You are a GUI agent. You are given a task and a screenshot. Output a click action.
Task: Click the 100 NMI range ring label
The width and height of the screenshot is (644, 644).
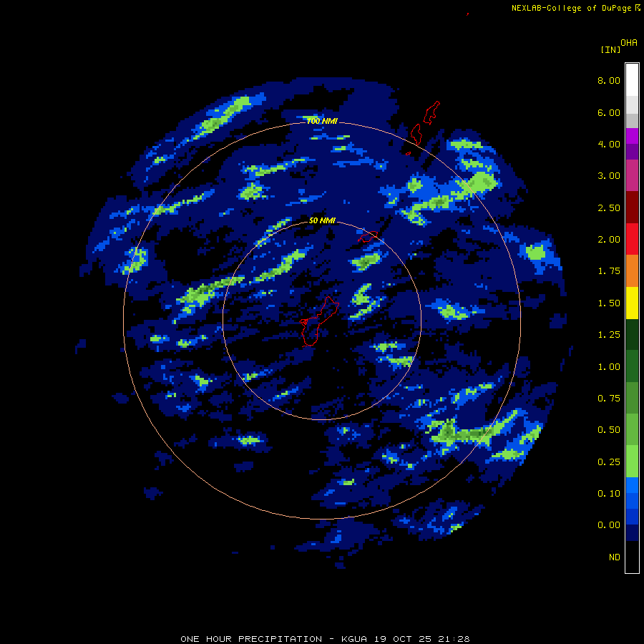click(x=322, y=121)
